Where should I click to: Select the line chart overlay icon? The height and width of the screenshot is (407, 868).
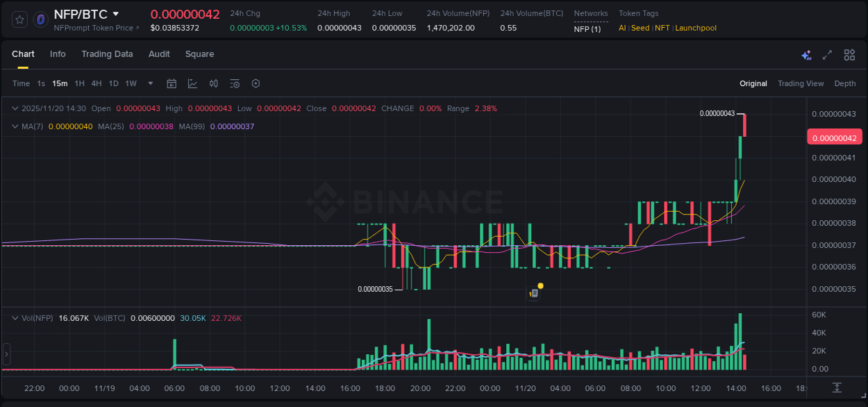pos(192,83)
